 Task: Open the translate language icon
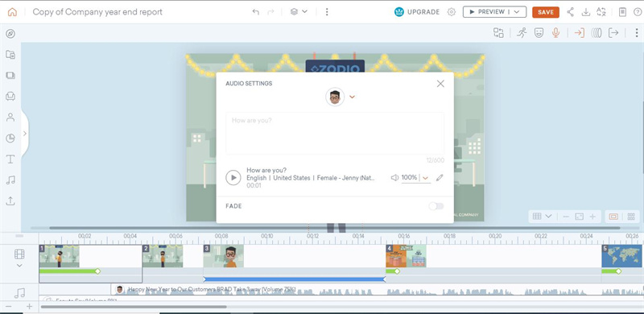601,12
